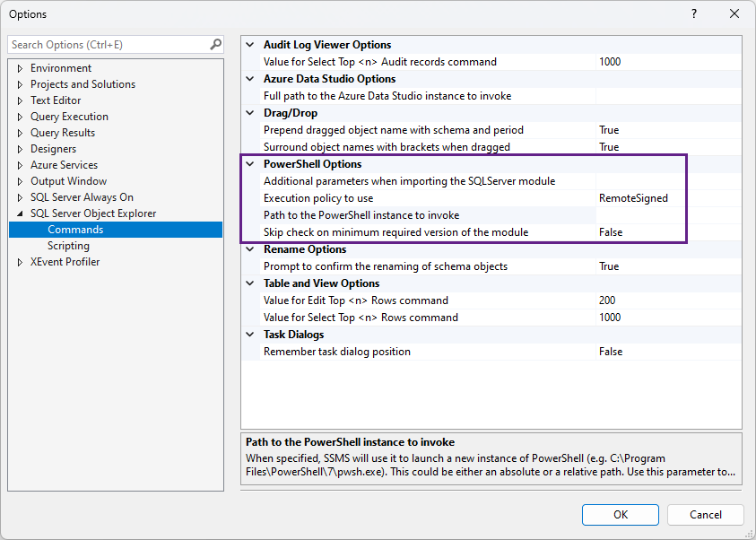Collapse the SQL Server Object Explorer node
This screenshot has height=540, width=756.
coord(21,213)
